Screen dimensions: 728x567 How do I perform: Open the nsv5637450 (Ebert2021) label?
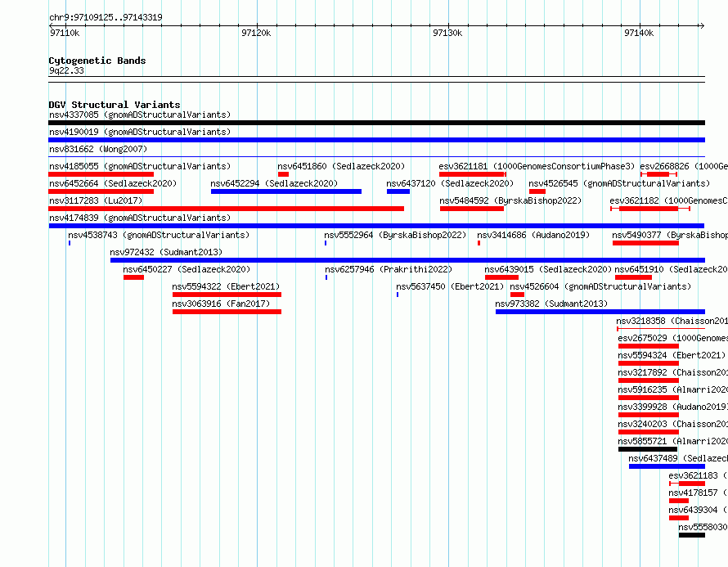(x=450, y=286)
